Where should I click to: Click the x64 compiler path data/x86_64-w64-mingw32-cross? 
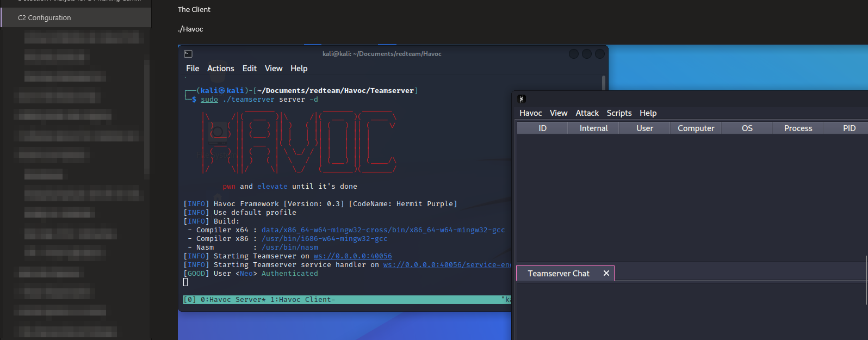tap(383, 230)
